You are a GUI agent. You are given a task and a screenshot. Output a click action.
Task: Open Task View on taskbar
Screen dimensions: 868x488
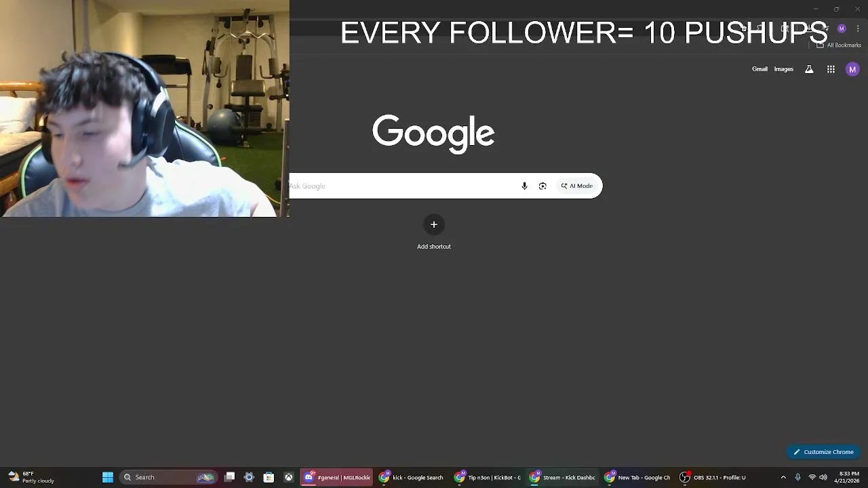click(x=230, y=477)
